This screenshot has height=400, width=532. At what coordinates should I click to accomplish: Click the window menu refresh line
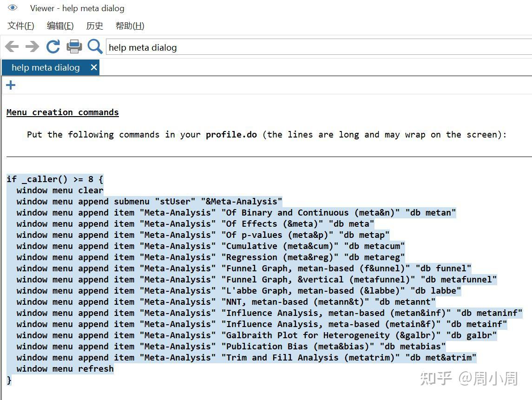pyautogui.click(x=65, y=369)
